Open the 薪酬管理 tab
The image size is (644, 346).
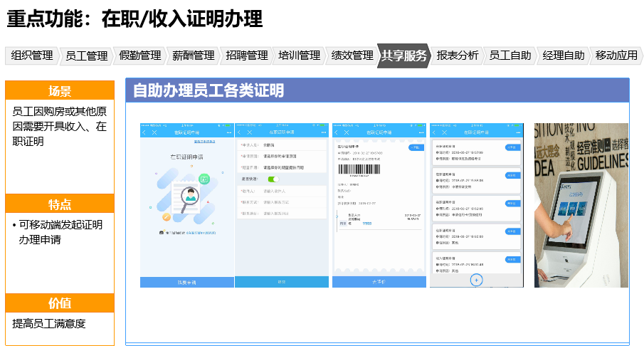click(x=193, y=56)
